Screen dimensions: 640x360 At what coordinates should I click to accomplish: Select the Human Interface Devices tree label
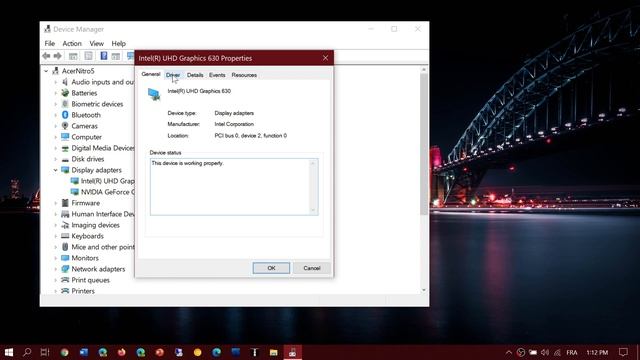103,214
